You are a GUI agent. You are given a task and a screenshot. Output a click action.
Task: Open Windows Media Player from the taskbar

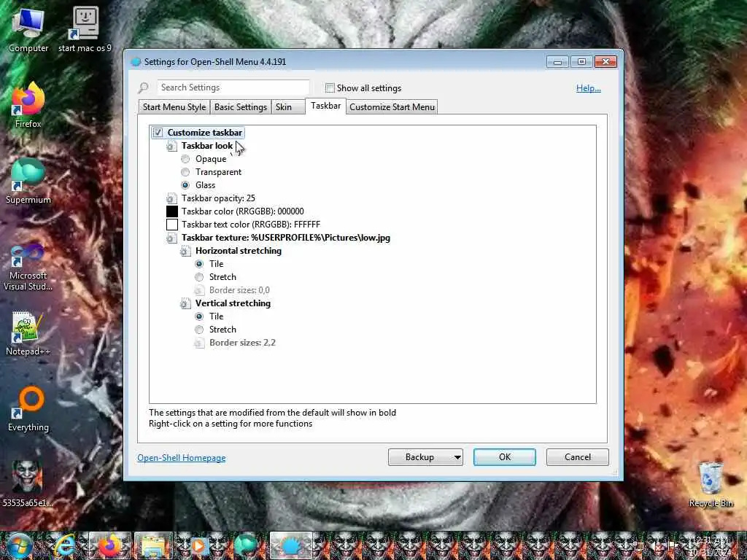(199, 545)
